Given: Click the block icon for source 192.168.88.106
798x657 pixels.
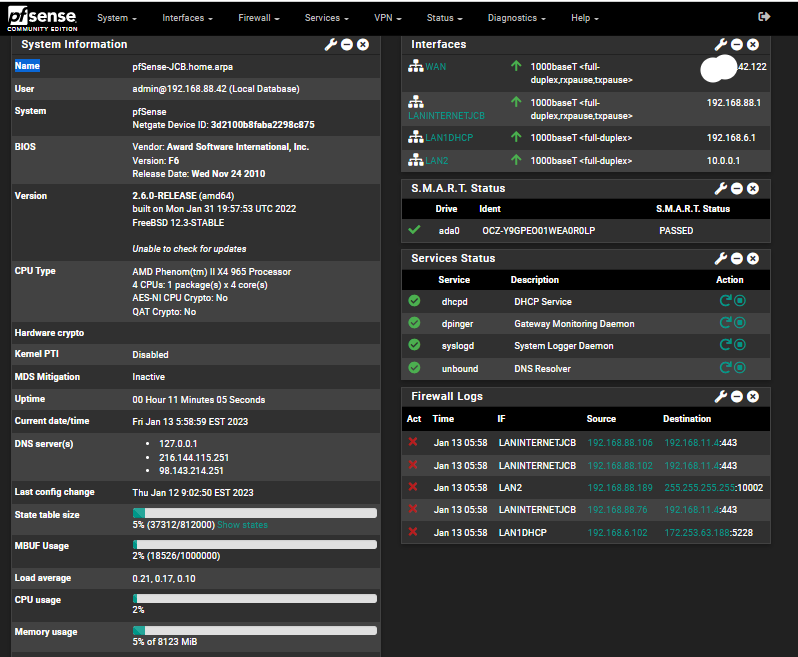Looking at the screenshot, I should tap(413, 442).
